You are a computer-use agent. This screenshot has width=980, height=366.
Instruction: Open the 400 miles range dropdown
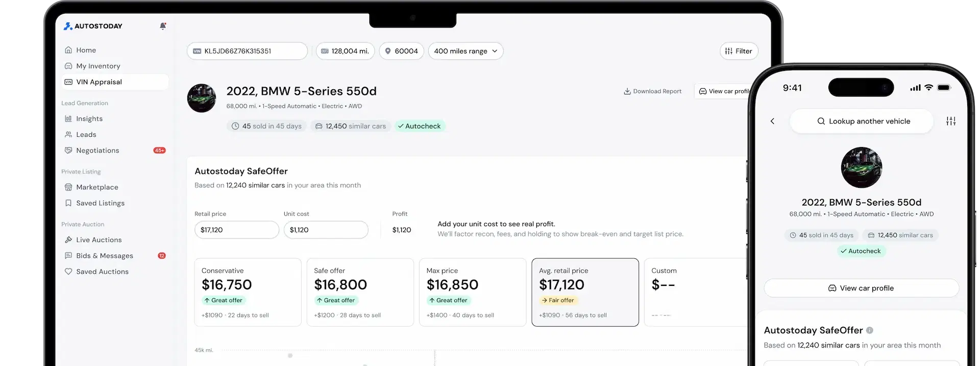[465, 51]
